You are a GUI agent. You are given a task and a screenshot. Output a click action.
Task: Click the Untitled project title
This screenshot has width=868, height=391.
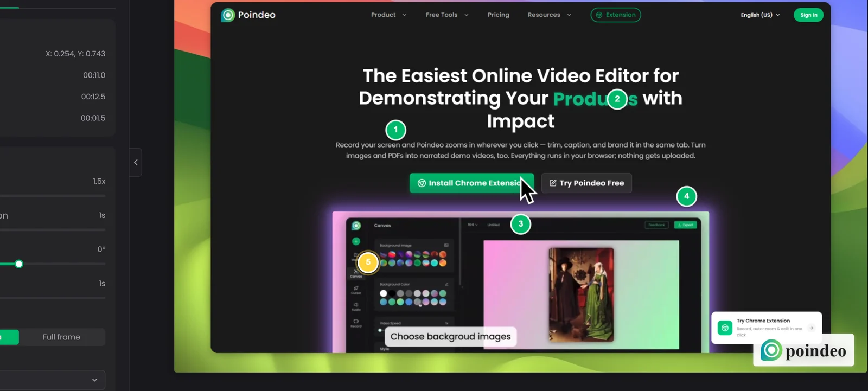pos(493,225)
